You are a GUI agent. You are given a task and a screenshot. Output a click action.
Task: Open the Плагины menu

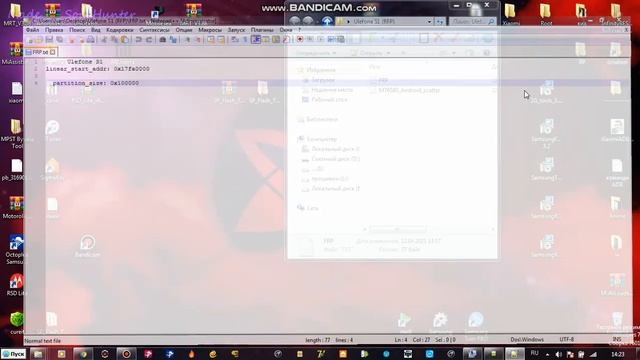click(x=262, y=30)
